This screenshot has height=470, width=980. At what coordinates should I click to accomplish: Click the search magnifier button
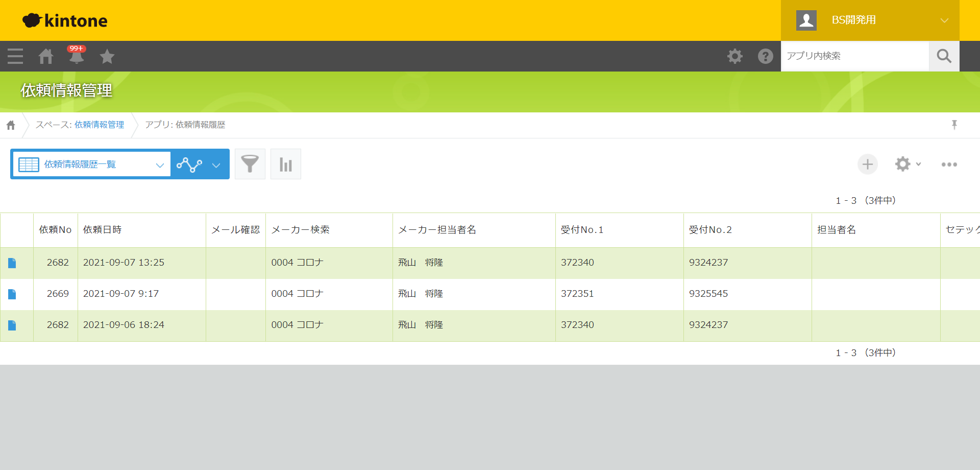(944, 56)
